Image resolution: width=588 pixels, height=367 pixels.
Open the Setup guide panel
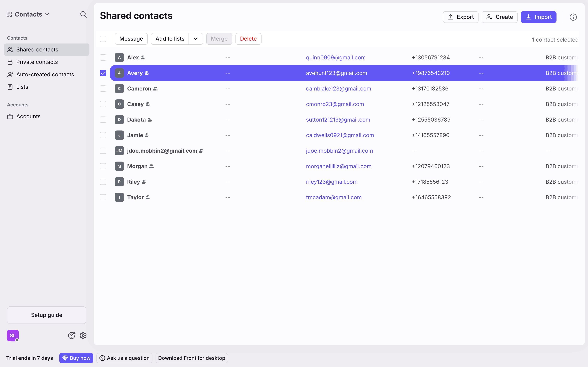46,315
